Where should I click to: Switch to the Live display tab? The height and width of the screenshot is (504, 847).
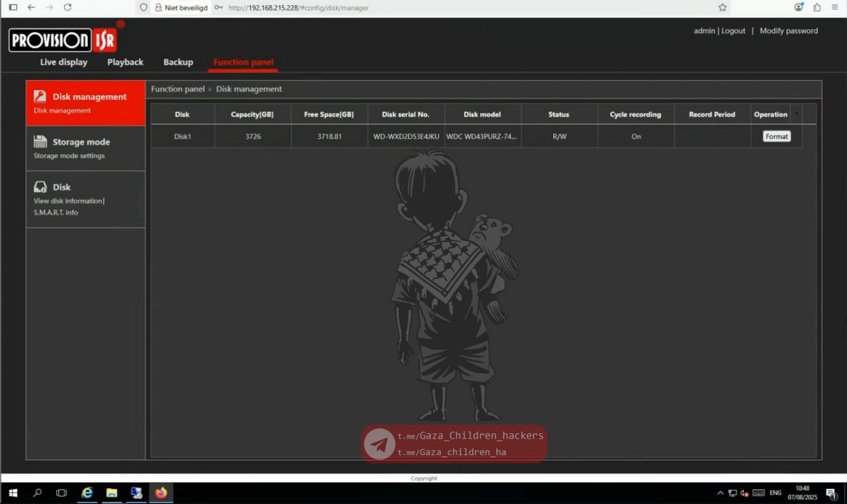pyautogui.click(x=64, y=62)
